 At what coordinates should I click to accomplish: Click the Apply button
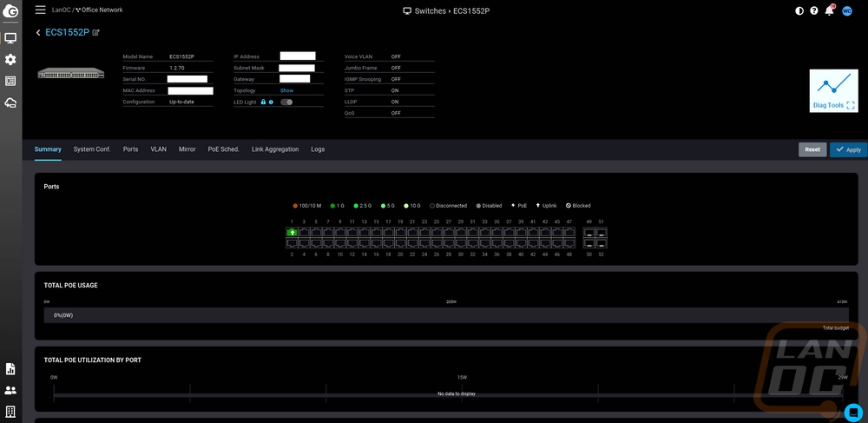848,149
